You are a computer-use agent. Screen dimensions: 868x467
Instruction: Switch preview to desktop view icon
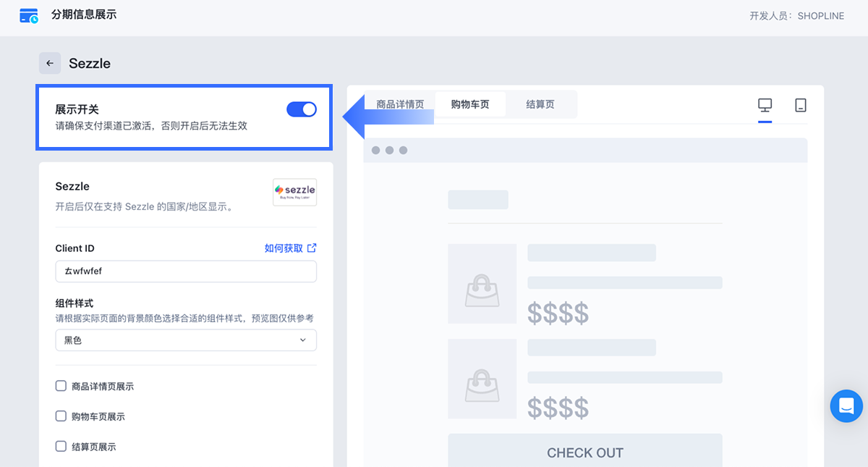point(765,105)
